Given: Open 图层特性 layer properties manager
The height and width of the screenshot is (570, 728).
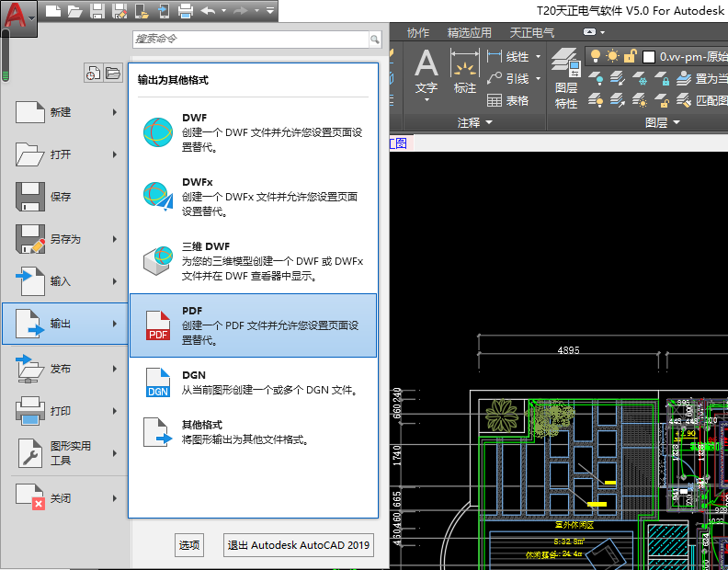Looking at the screenshot, I should point(566,79).
